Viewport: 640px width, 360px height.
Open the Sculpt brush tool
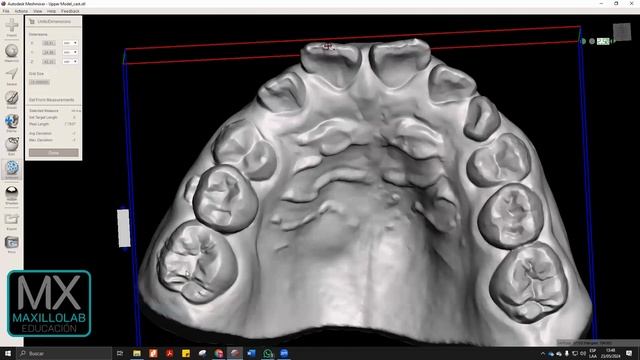pos(11,100)
